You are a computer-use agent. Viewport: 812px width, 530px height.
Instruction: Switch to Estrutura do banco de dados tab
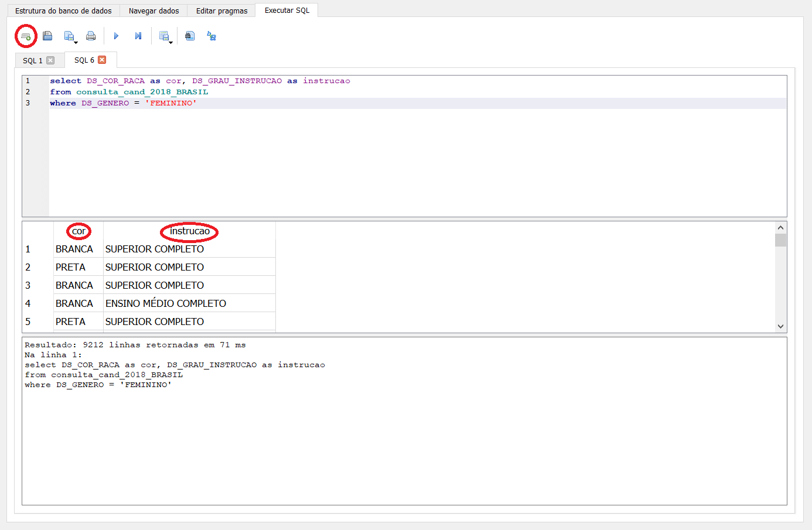pos(63,11)
